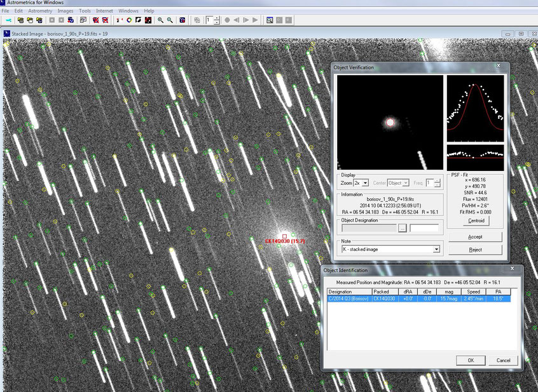Open the Astrometry menu
The width and height of the screenshot is (538, 392).
(40, 11)
